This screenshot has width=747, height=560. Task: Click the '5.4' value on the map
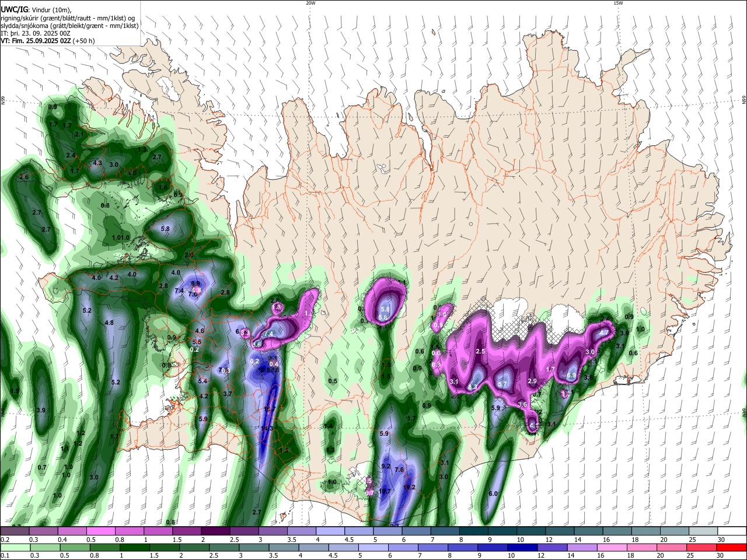203,381
